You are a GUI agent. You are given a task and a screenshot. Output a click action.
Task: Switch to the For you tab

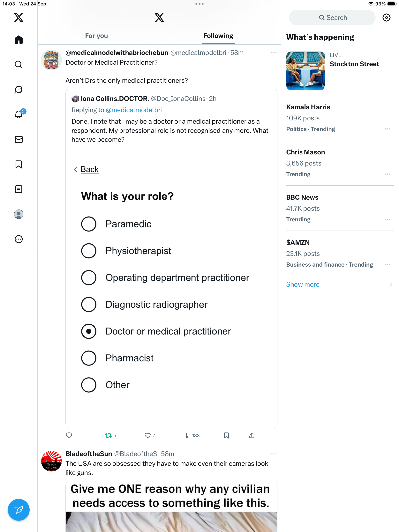[x=96, y=36]
